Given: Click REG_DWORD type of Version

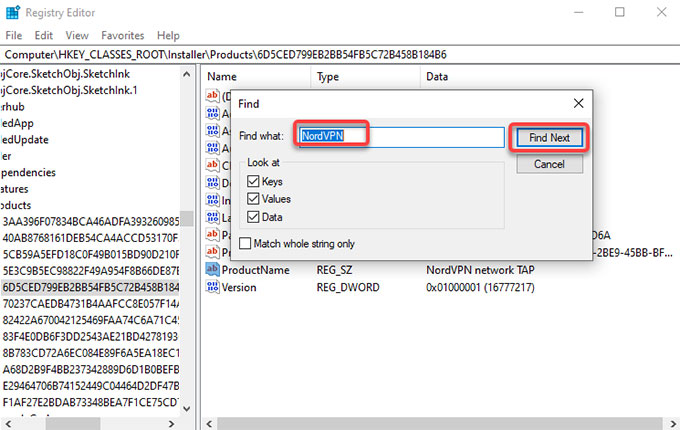Looking at the screenshot, I should pyautogui.click(x=348, y=287).
